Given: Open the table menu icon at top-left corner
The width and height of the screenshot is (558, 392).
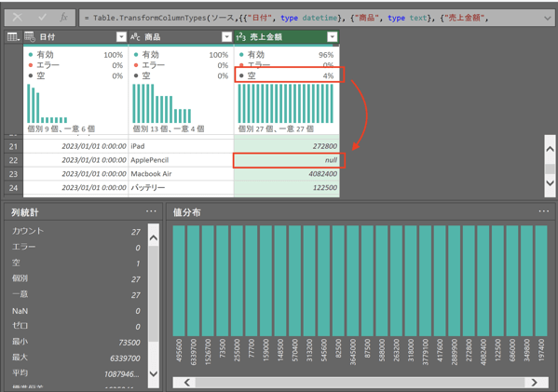Looking at the screenshot, I should coord(13,36).
